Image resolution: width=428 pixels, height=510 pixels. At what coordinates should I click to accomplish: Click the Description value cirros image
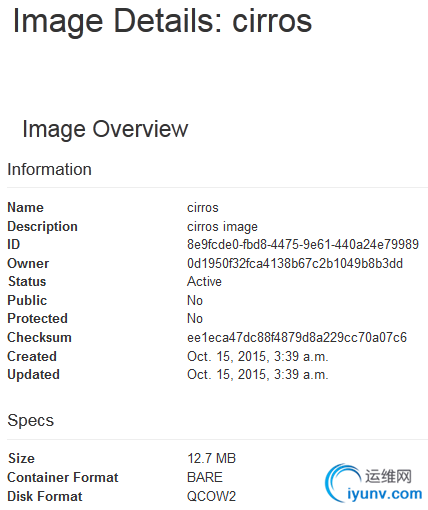coord(222,227)
